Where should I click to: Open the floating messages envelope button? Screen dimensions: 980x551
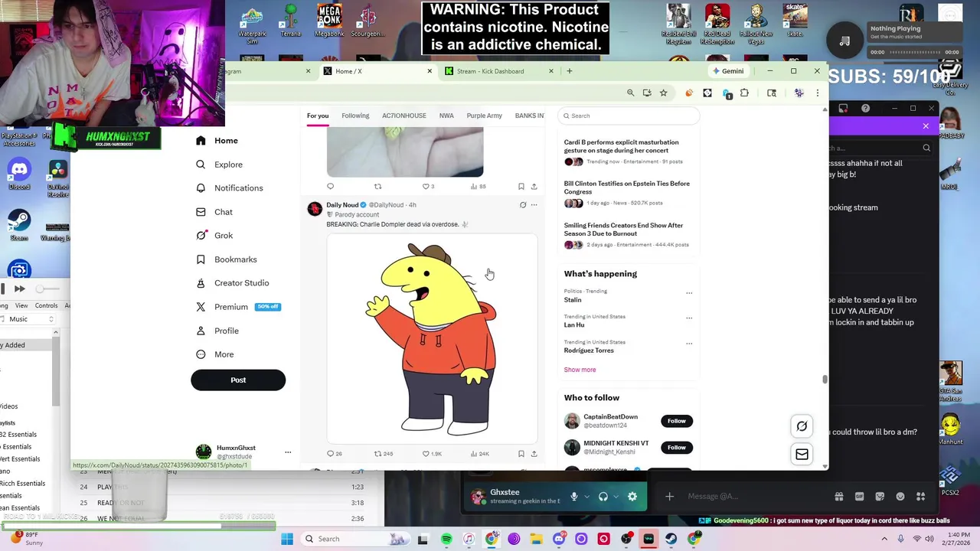802,455
